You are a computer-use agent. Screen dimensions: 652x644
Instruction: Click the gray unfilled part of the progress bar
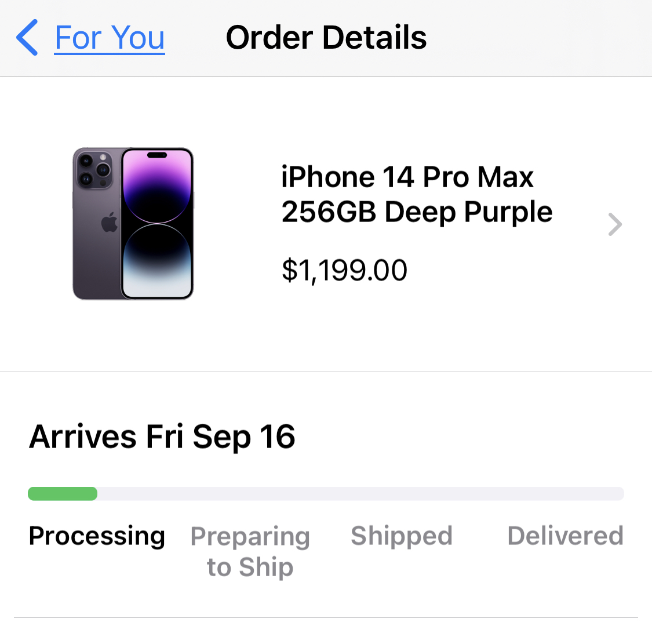tap(359, 494)
